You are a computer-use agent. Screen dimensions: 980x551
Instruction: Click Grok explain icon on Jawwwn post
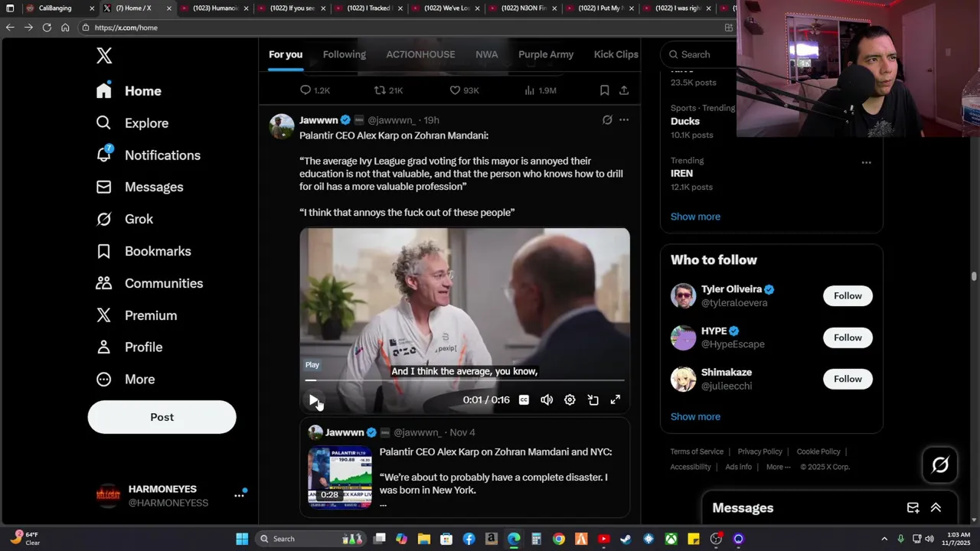click(x=607, y=120)
